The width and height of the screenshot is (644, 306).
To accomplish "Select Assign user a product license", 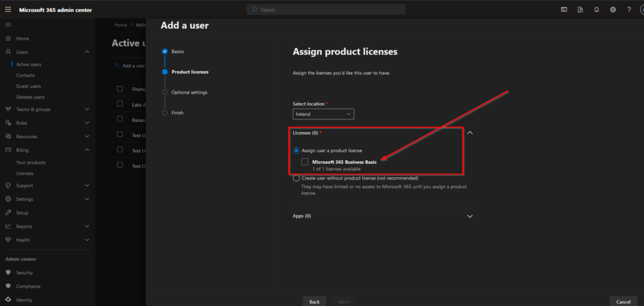I will [296, 151].
